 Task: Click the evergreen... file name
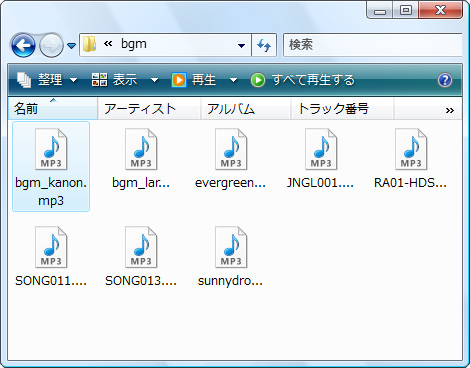[230, 183]
